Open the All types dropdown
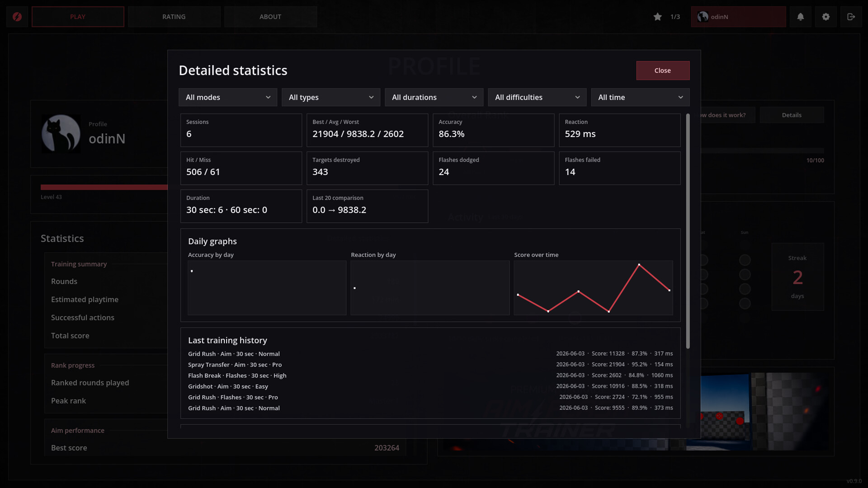This screenshot has height=488, width=868. coord(331,97)
